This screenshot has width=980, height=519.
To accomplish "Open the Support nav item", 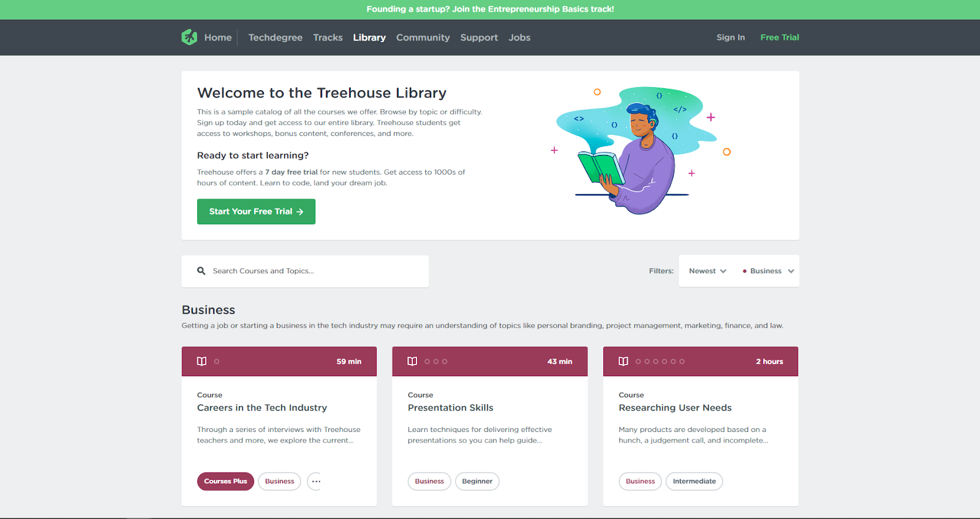I will pyautogui.click(x=479, y=37).
